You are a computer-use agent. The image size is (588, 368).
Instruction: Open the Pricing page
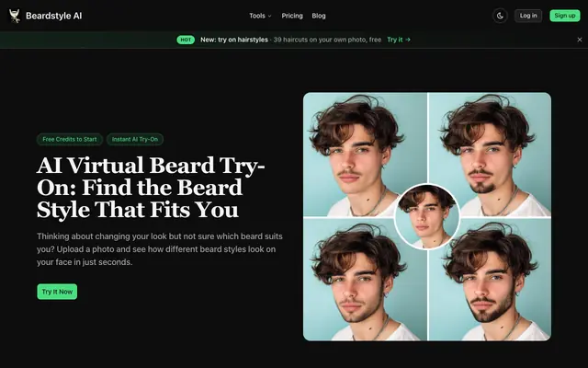292,16
